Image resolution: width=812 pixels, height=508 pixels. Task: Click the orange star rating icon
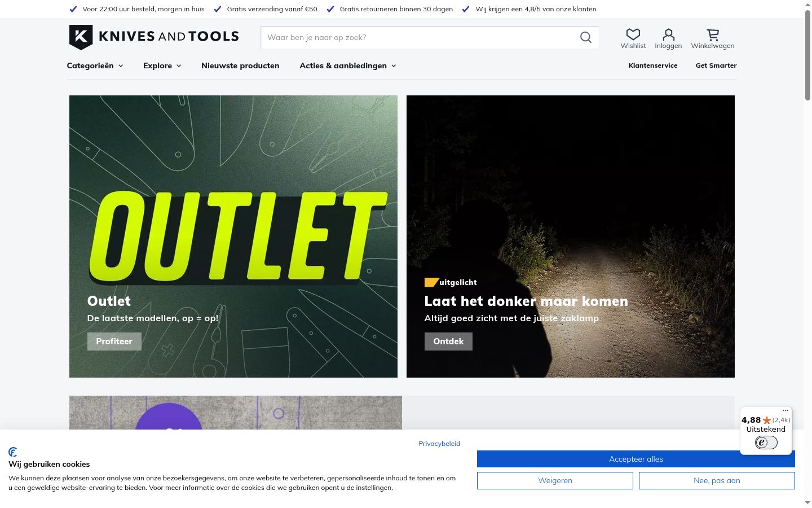coord(767,420)
